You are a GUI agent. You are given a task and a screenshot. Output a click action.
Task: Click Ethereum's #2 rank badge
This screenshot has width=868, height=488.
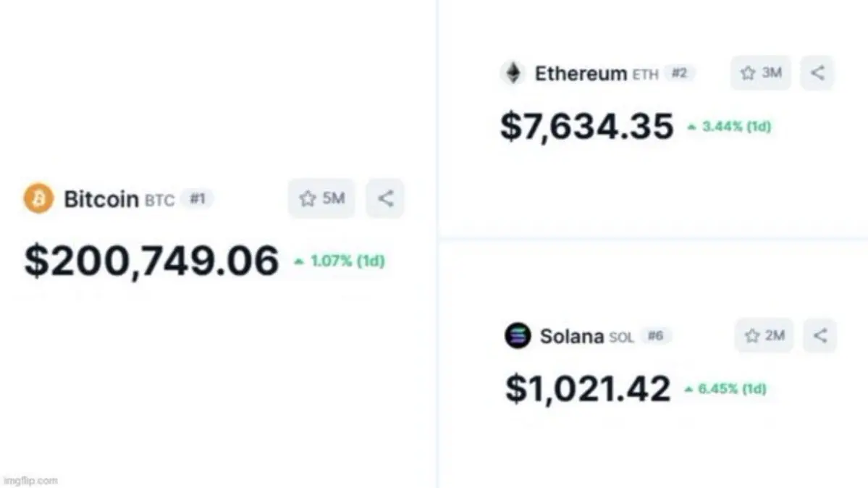(x=679, y=73)
